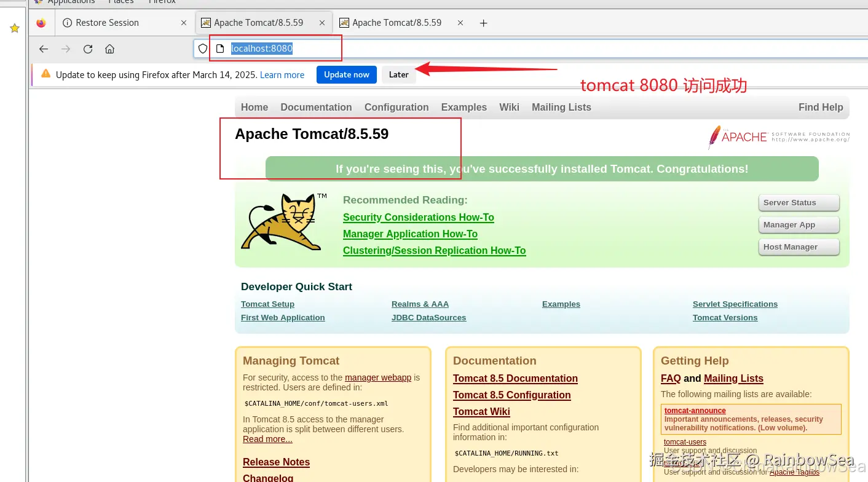Click the Apache Software Foundation feather logo
Screen dimensions: 868x482
[x=779, y=136]
